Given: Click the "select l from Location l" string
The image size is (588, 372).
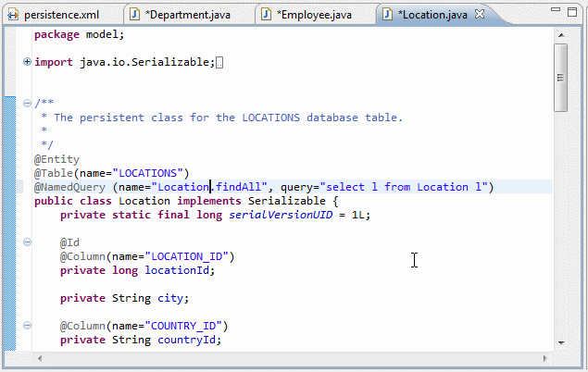Looking at the screenshot, I should [x=404, y=187].
